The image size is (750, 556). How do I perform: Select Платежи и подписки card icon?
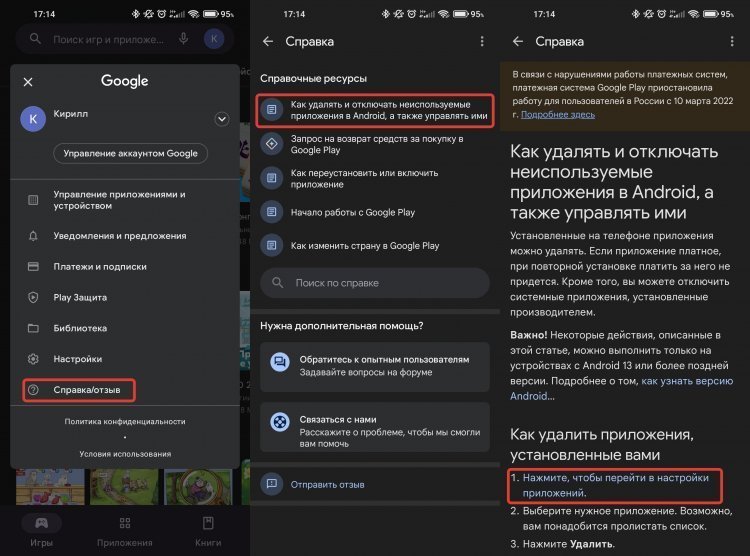click(x=33, y=267)
